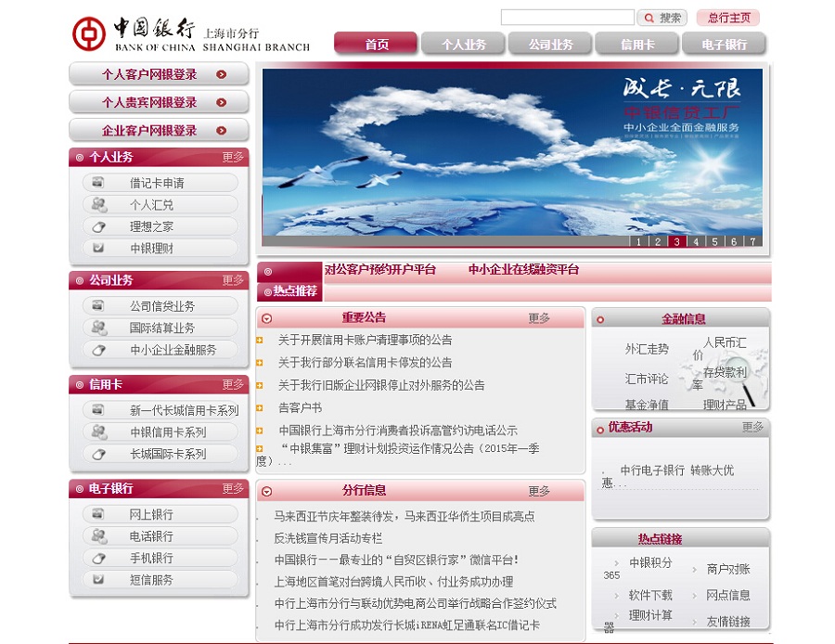Click the icon beside 中小企业金融服务

click(x=98, y=350)
